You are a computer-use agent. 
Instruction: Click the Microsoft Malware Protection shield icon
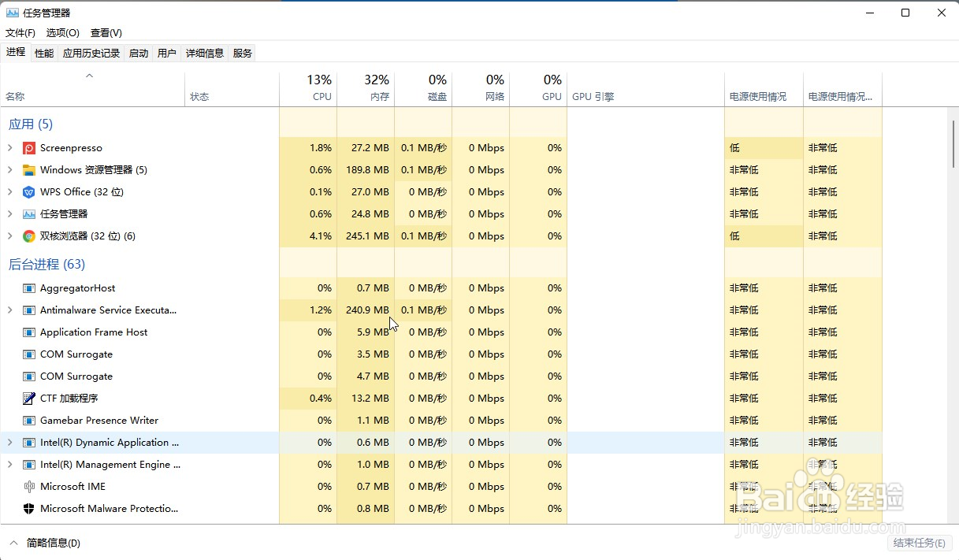[29, 509]
